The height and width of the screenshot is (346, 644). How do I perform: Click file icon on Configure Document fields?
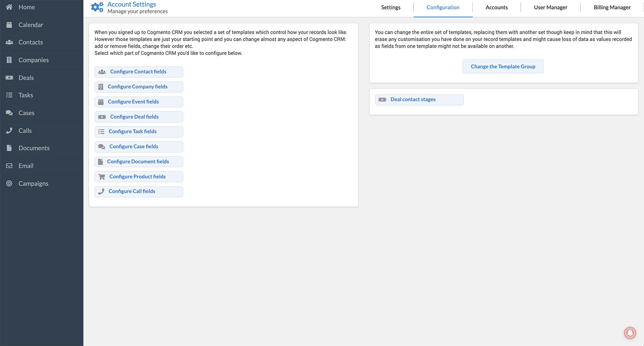100,162
